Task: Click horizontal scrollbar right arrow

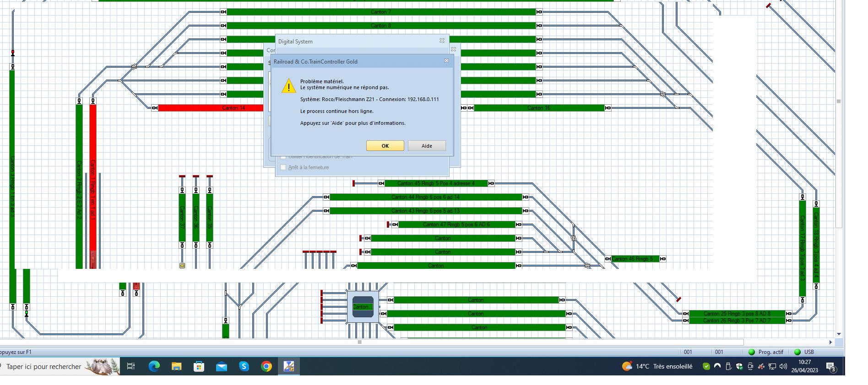Action: click(x=830, y=342)
